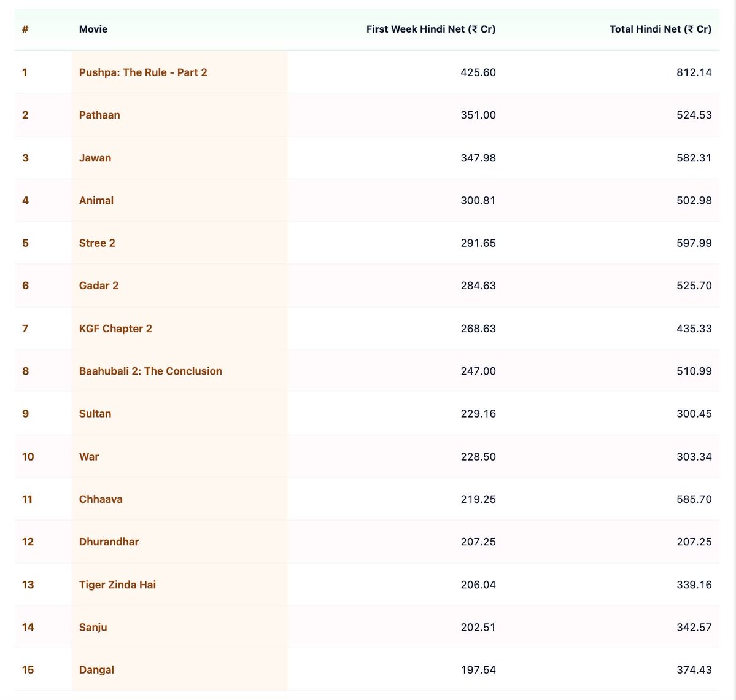Select first week value 300.81
Viewport: 736px width, 700px height.
pos(478,200)
